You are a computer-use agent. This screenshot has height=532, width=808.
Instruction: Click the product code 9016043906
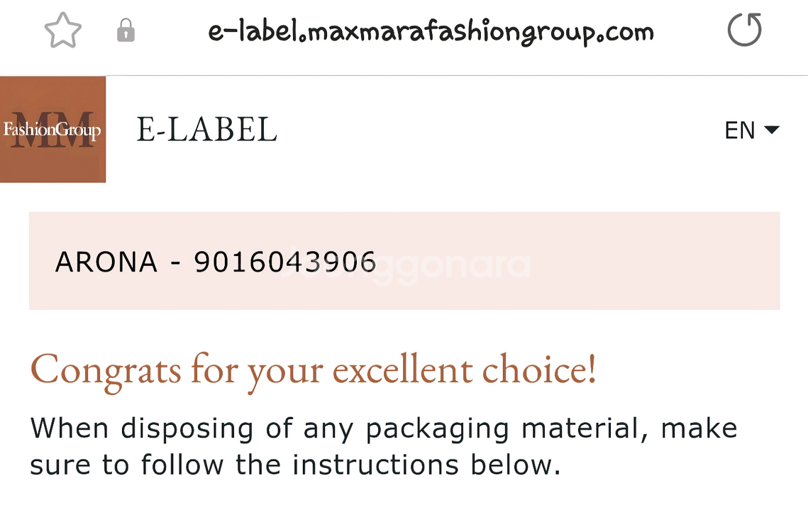tap(285, 262)
